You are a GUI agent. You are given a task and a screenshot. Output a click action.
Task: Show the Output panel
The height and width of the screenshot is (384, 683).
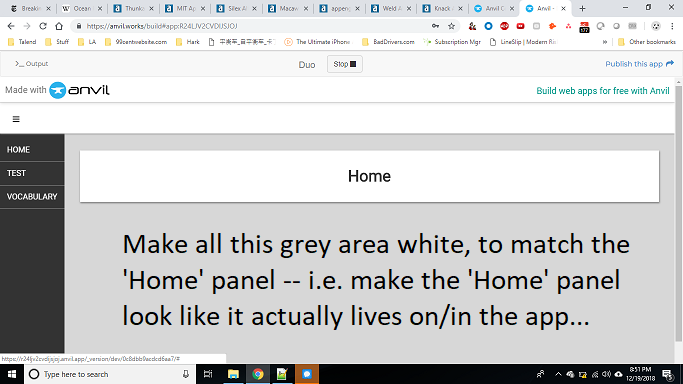(x=31, y=64)
